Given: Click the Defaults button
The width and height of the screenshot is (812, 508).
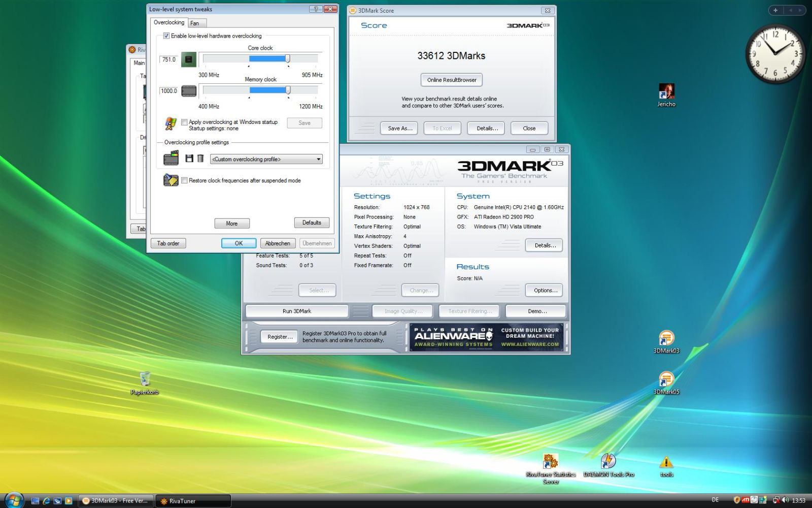Looking at the screenshot, I should pos(312,223).
